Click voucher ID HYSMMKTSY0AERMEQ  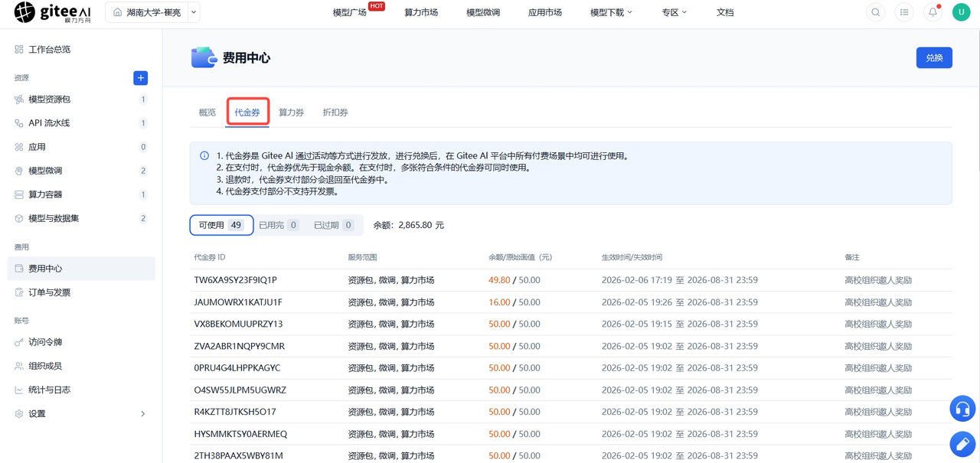click(240, 434)
